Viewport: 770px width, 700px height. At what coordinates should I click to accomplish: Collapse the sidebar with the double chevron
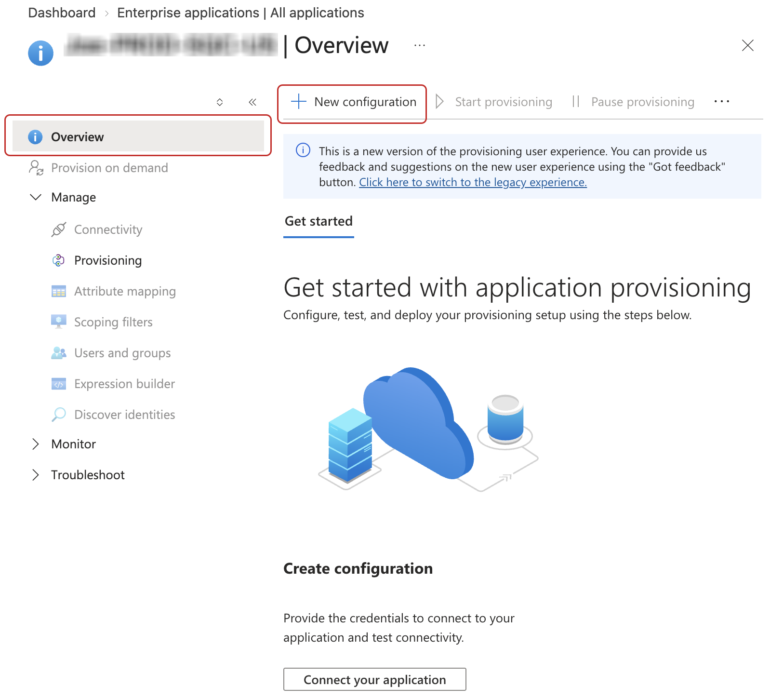coord(252,102)
